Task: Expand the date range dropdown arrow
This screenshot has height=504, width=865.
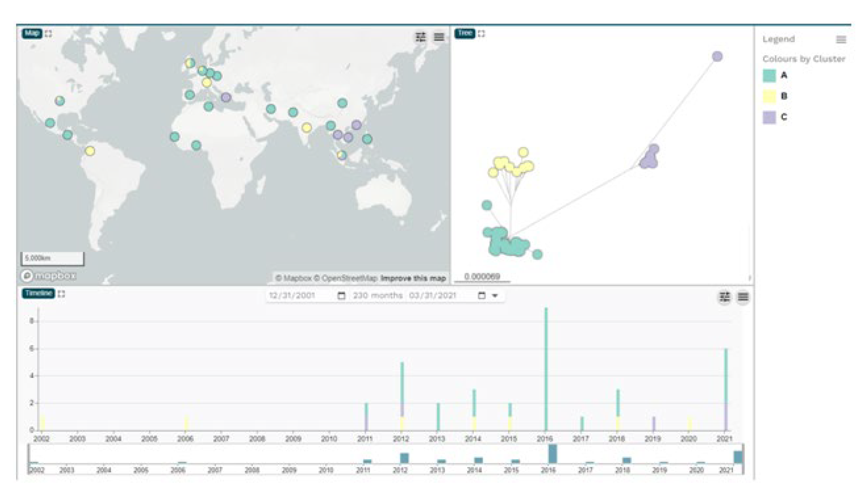Action: click(x=495, y=296)
